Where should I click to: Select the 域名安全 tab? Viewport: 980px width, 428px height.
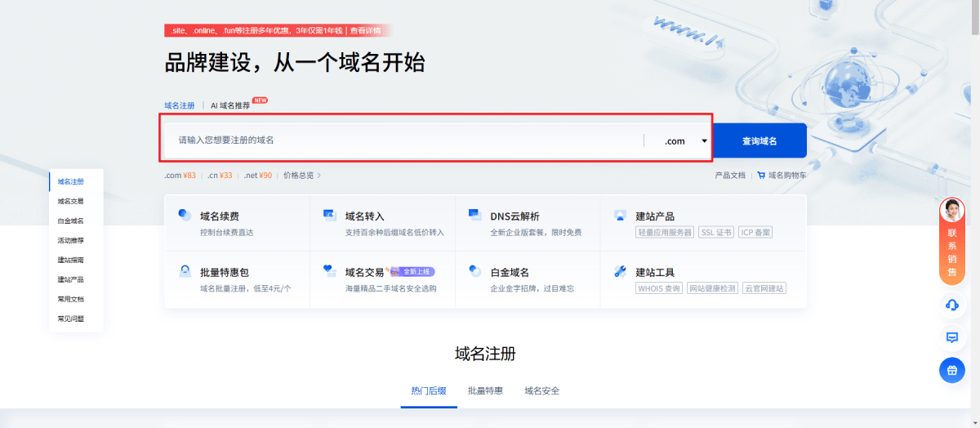(x=541, y=391)
